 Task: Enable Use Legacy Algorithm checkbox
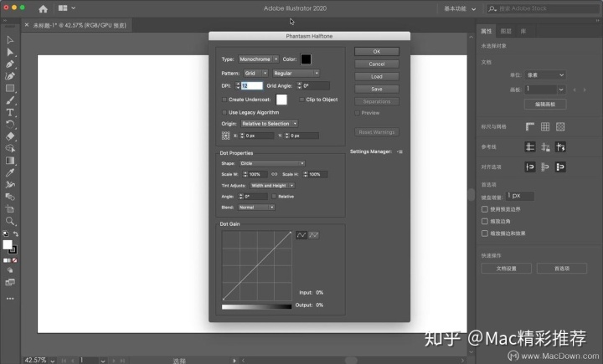pyautogui.click(x=224, y=113)
